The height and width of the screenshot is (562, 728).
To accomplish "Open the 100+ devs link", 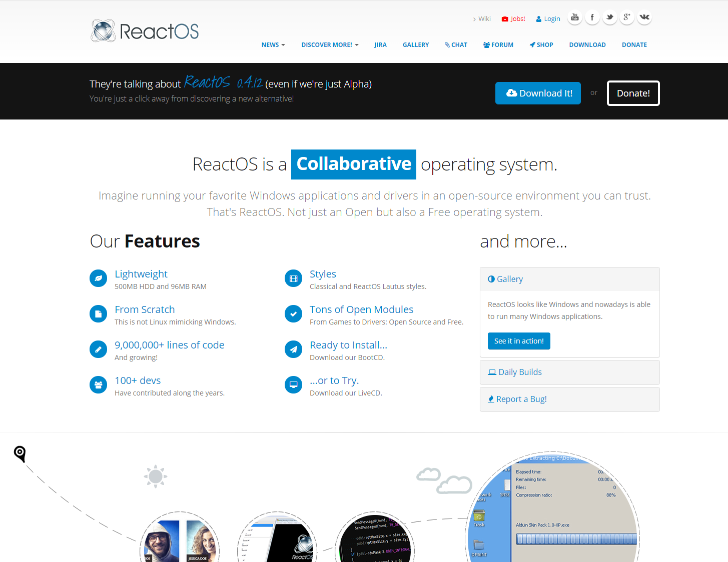I will click(x=138, y=380).
